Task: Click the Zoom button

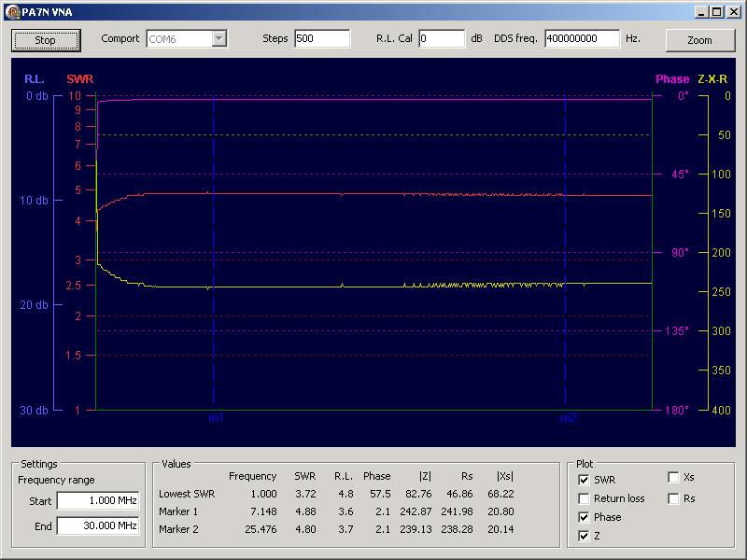Action: [699, 40]
